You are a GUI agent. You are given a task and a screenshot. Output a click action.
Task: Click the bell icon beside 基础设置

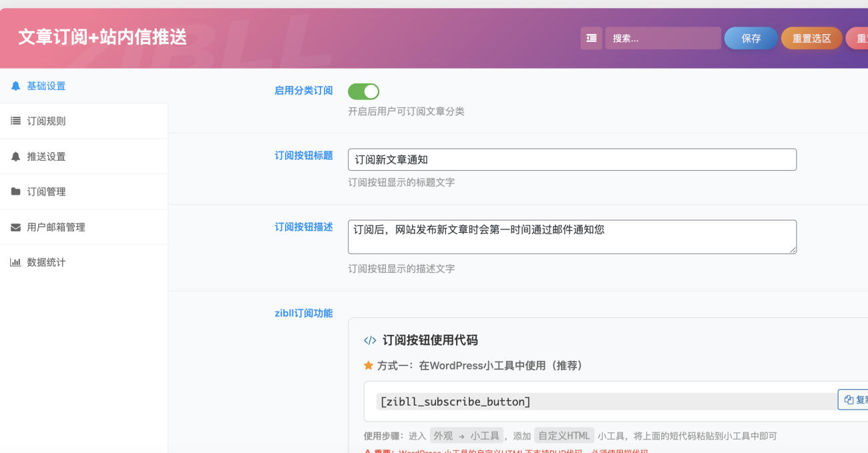pyautogui.click(x=16, y=86)
